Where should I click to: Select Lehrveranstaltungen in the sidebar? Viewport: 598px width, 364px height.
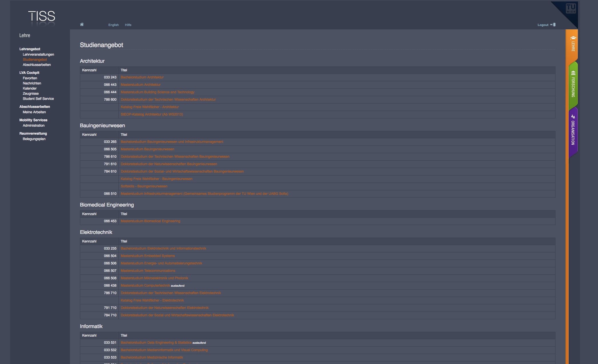38,54
